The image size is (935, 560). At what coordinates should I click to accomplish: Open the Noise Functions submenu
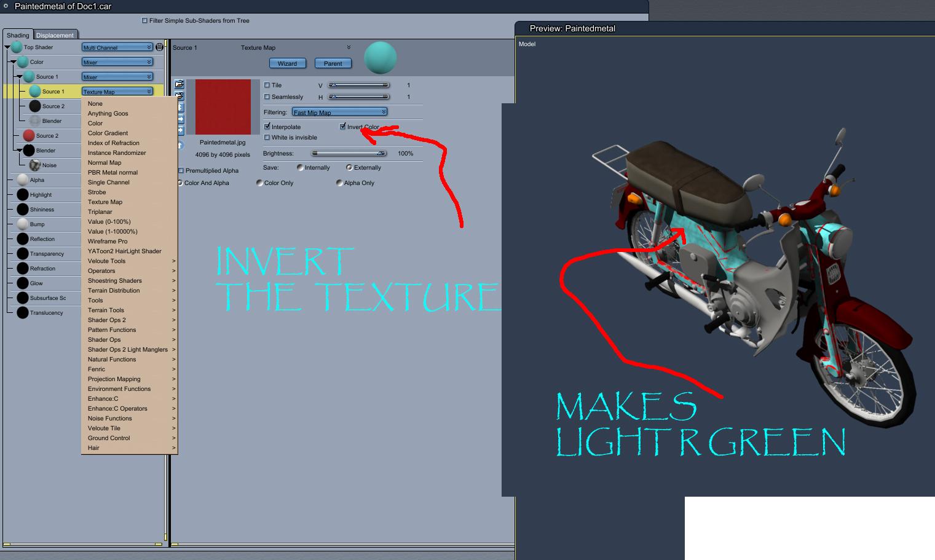click(x=129, y=419)
